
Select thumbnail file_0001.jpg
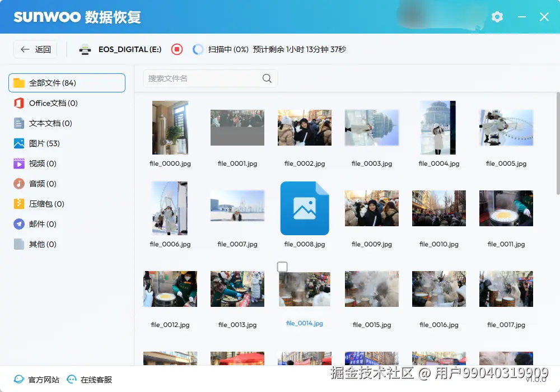(x=237, y=128)
